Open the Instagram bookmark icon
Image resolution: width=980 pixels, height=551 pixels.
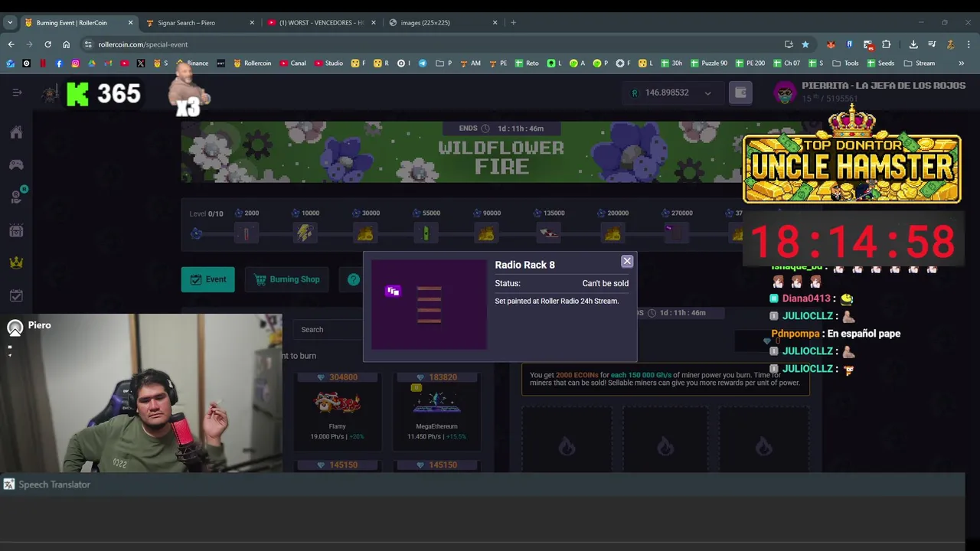pyautogui.click(x=75, y=63)
